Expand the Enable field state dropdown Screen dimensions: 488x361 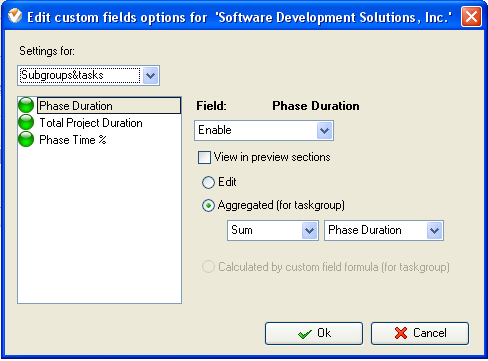coord(325,130)
